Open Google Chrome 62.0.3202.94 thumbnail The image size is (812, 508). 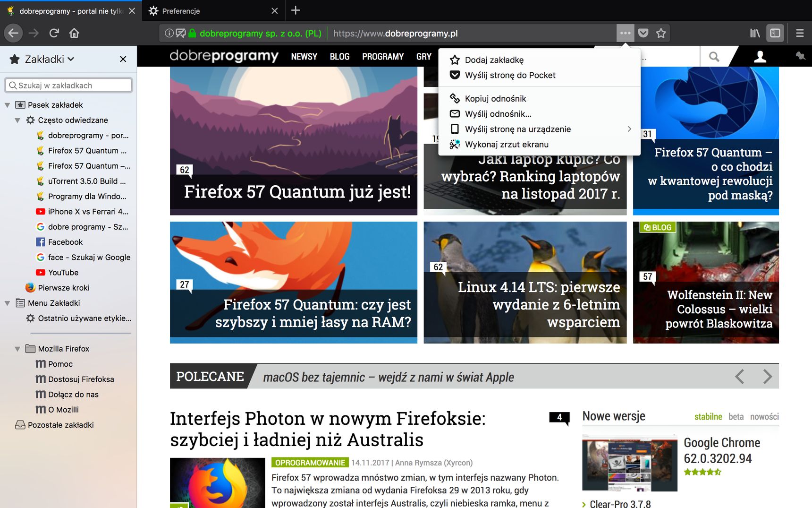[630, 463]
